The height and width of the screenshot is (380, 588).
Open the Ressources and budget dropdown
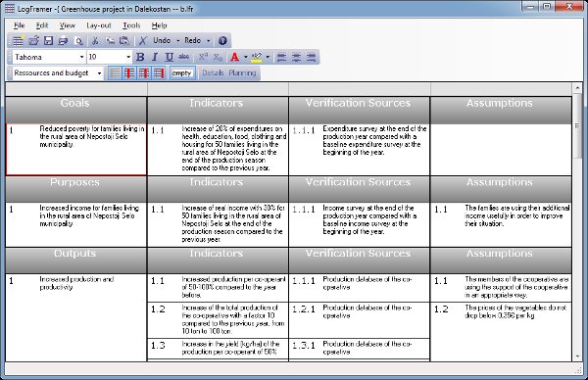click(x=58, y=72)
